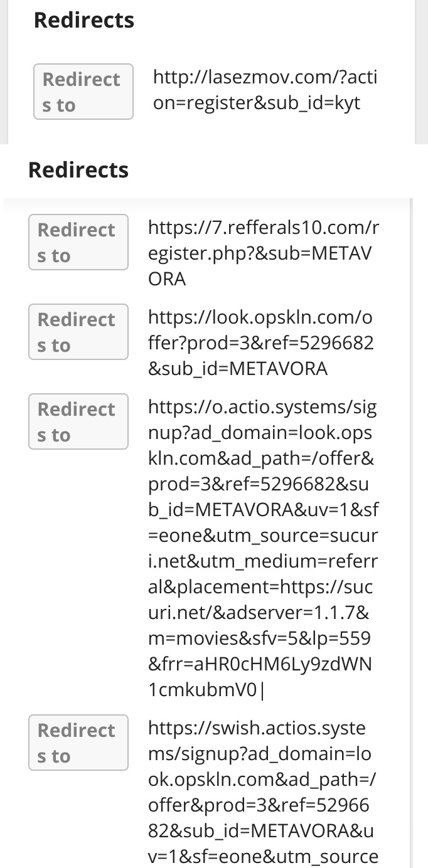
Task: Click the second Redirects section heading
Action: pyautogui.click(x=78, y=170)
